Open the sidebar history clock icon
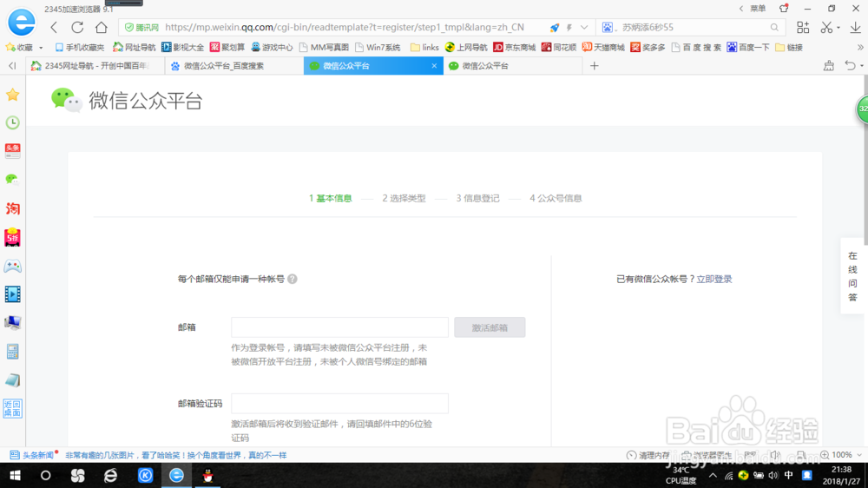Image resolution: width=868 pixels, height=488 pixels. tap(13, 122)
